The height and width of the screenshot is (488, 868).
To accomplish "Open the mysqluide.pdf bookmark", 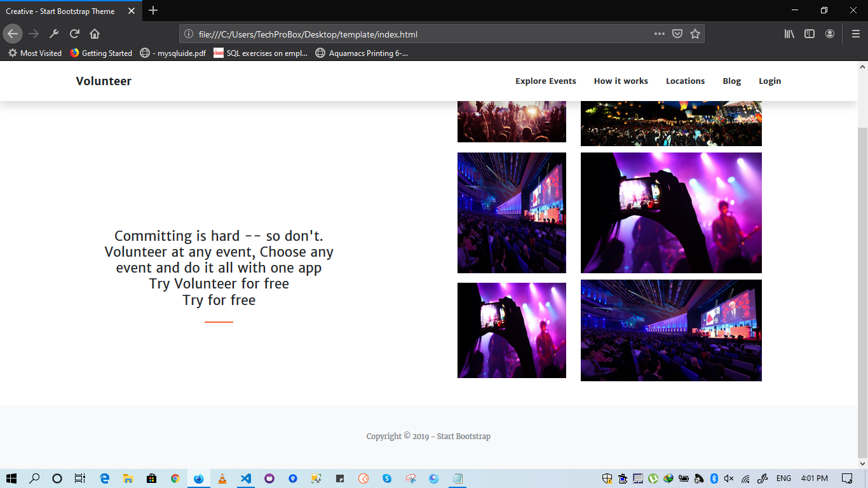I will tap(173, 53).
